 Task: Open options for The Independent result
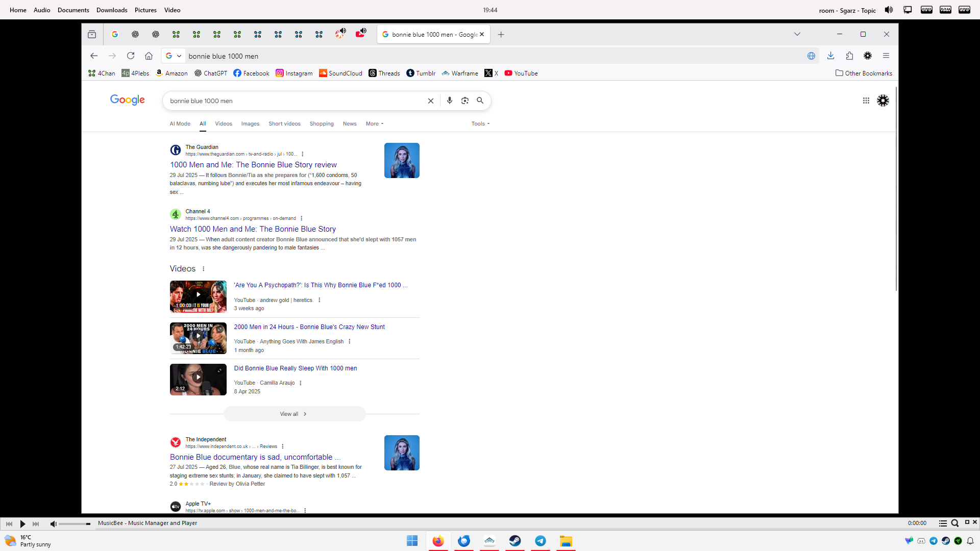click(282, 446)
